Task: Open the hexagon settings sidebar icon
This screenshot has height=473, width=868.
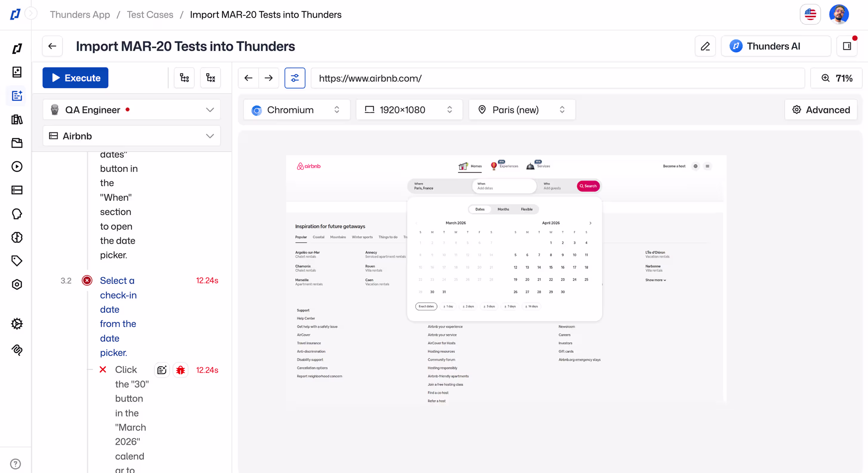Action: click(x=17, y=284)
